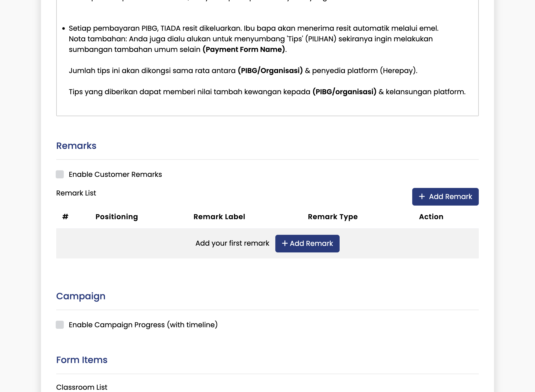Click the 'Add your first remark' text
This screenshot has height=392, width=535.
(232, 243)
